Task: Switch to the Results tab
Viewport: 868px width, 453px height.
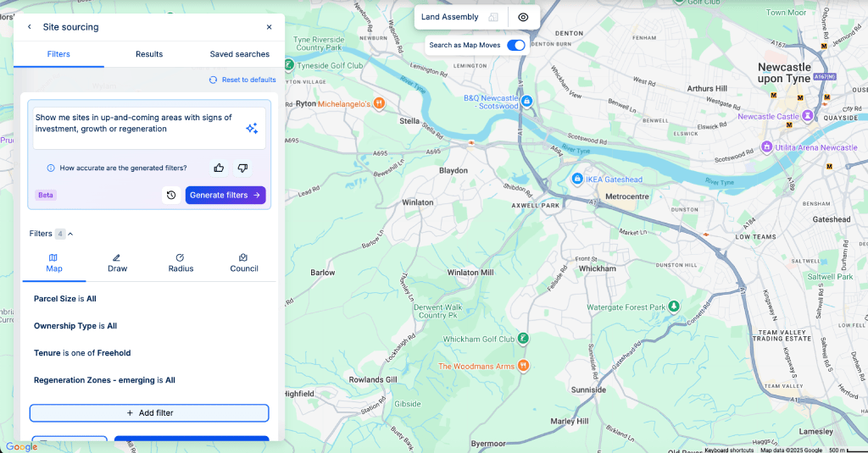Action: pyautogui.click(x=149, y=54)
